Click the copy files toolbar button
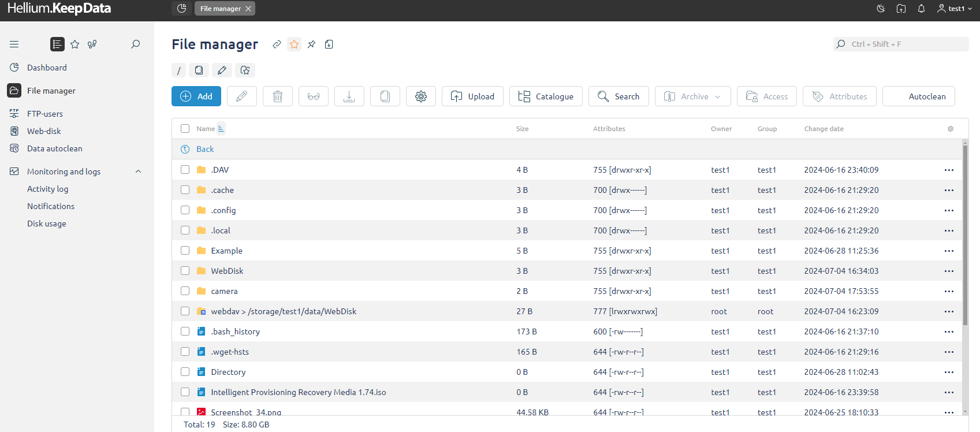Image resolution: width=980 pixels, height=432 pixels. pyautogui.click(x=385, y=96)
